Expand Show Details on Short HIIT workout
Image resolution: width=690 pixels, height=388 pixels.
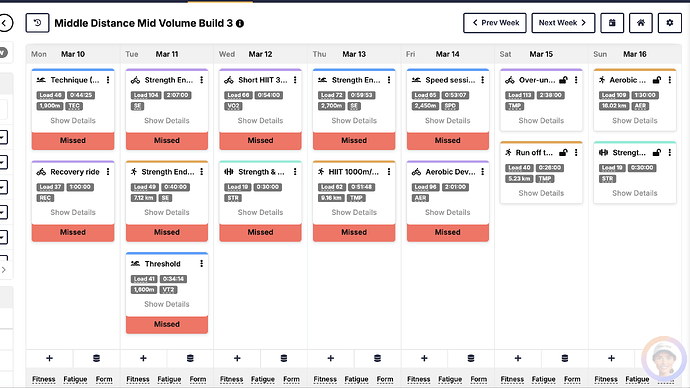261,121
